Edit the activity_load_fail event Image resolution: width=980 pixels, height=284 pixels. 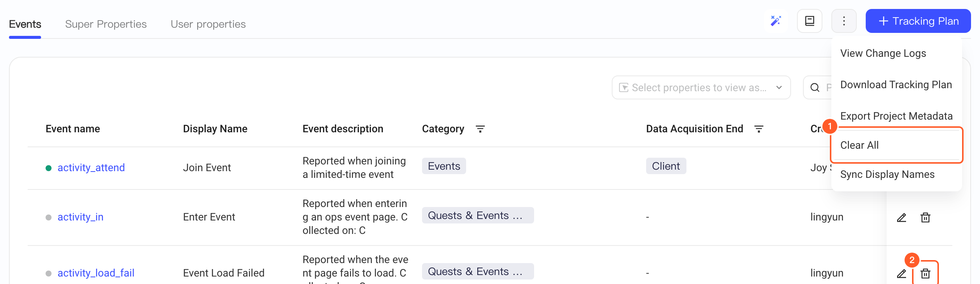(x=902, y=273)
